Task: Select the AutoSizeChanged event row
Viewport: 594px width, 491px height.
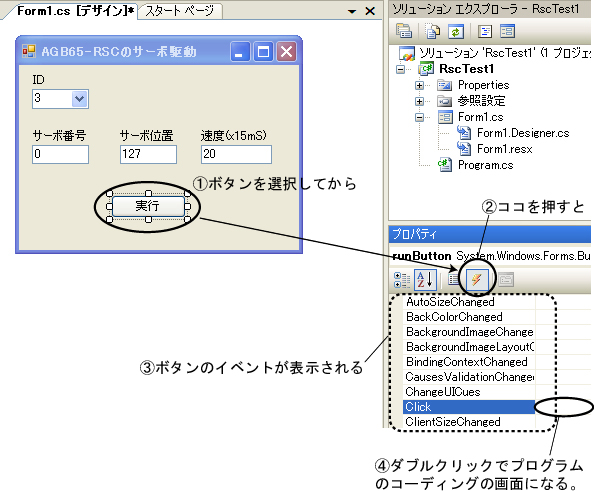Action: click(x=469, y=302)
